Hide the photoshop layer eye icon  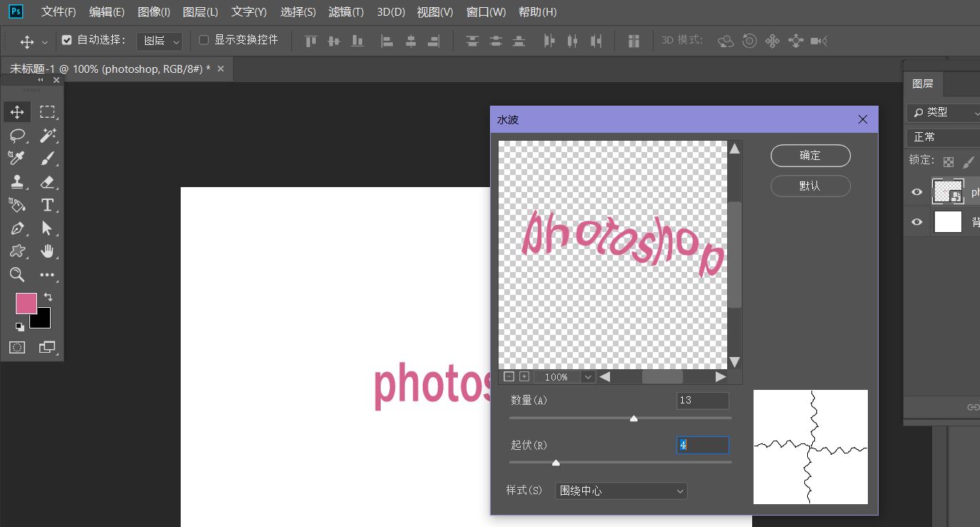[917, 192]
